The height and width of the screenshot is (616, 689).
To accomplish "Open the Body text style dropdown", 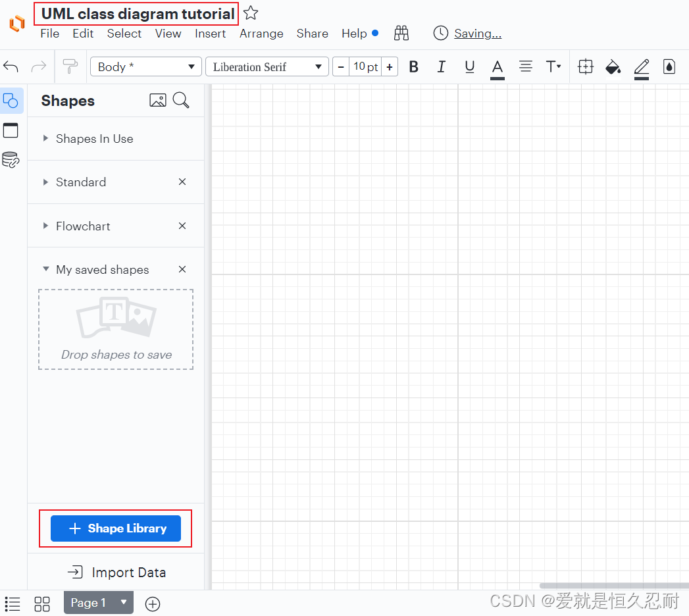I will (x=146, y=66).
